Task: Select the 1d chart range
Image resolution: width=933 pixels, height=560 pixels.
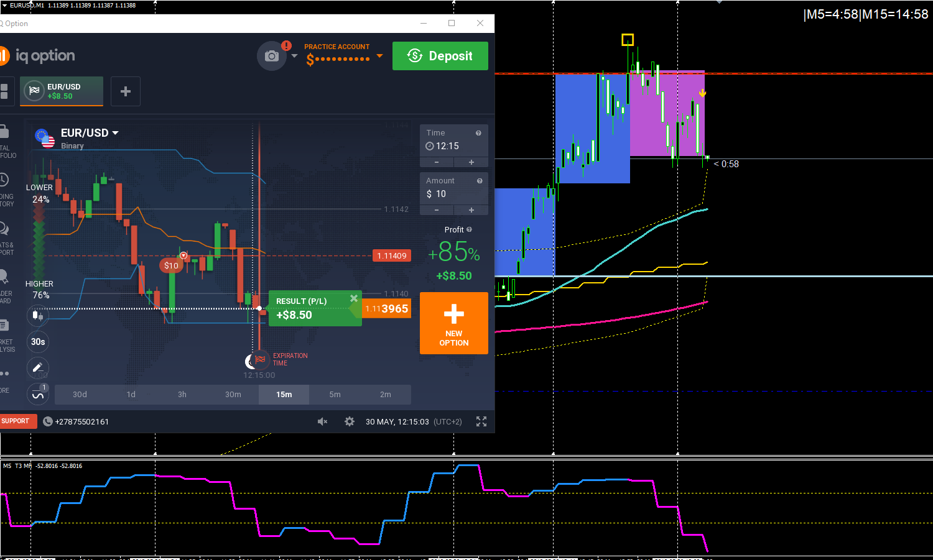Action: pyautogui.click(x=131, y=395)
